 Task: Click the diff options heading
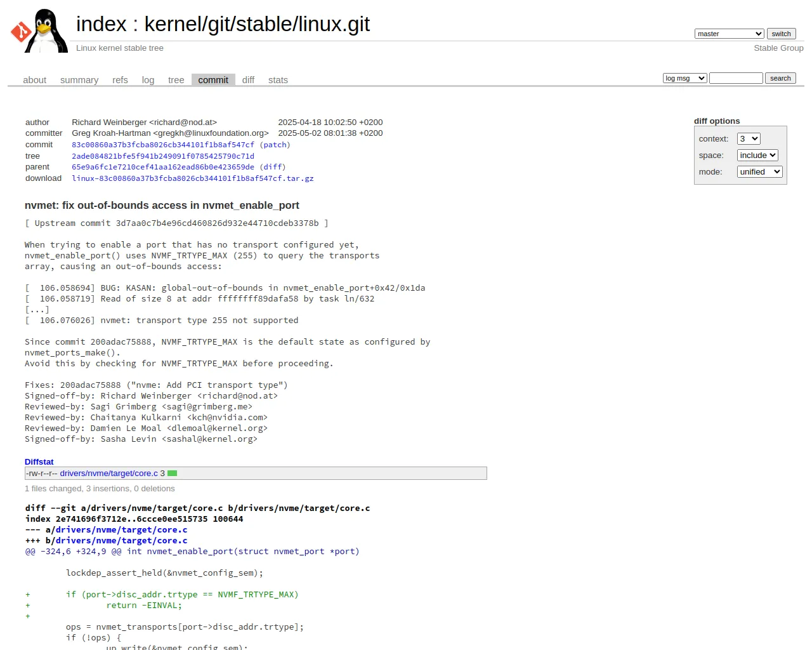pos(717,121)
